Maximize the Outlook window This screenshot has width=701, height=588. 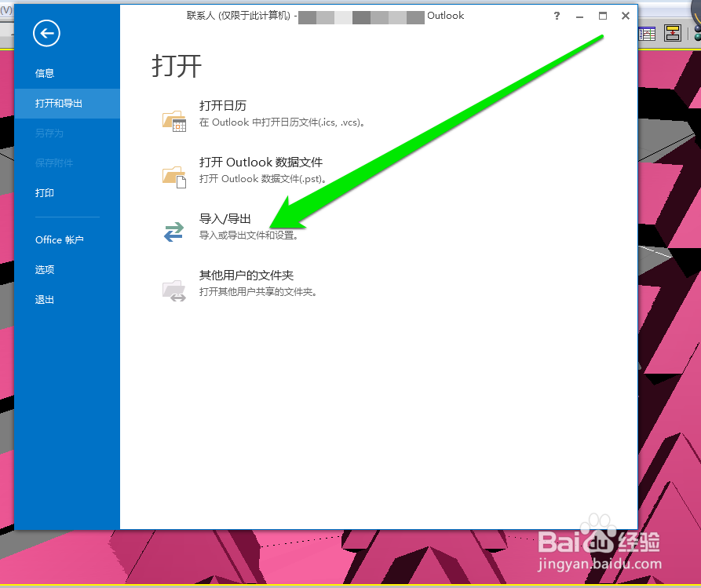[603, 16]
